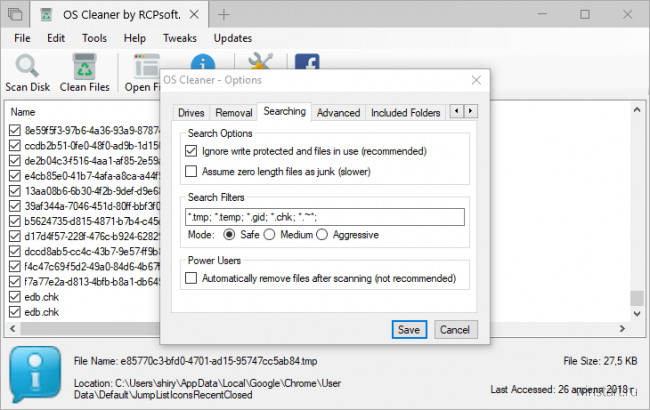The image size is (650, 410).
Task: Uncheck file e4cb85e0-41b7 in list
Action: coord(15,176)
